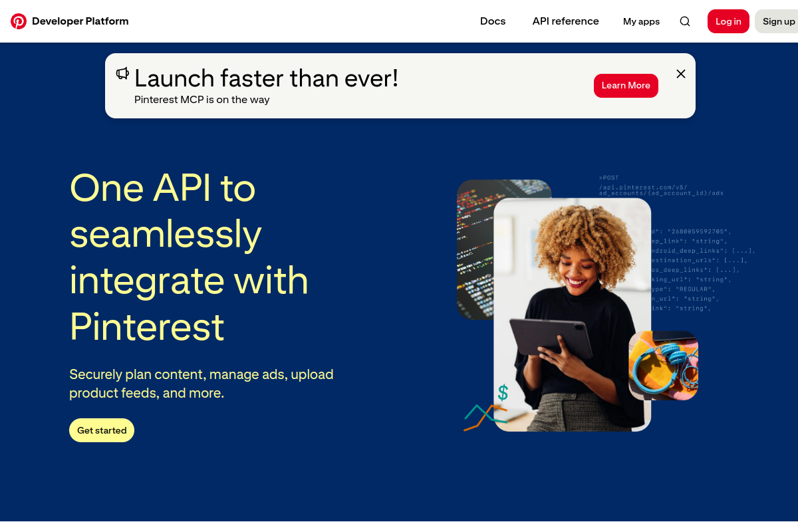Click the Learn More banner button

(626, 85)
